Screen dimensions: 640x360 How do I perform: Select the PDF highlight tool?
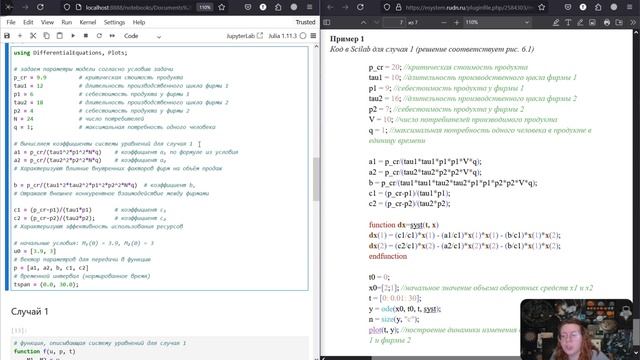(x=556, y=22)
